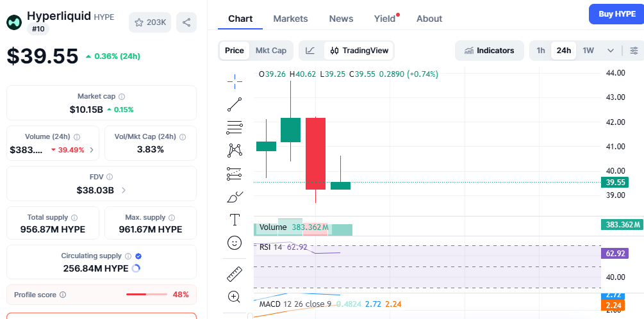Image resolution: width=644 pixels, height=319 pixels.
Task: Expand the 24h volume details arrow
Action: 91,150
